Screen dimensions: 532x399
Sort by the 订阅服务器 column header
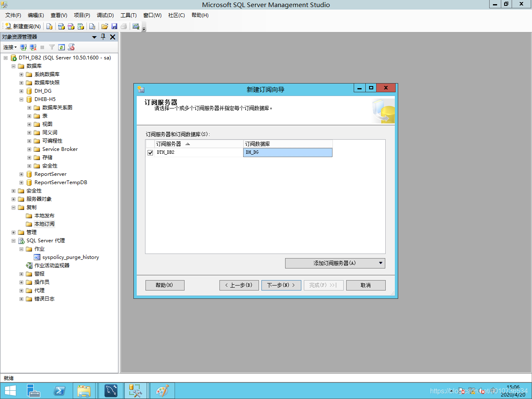point(199,144)
